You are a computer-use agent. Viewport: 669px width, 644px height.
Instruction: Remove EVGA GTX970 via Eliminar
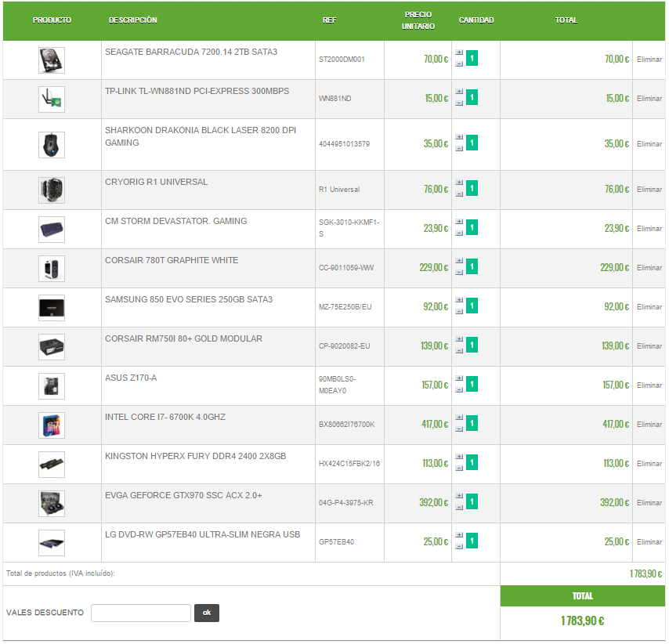[649, 503]
